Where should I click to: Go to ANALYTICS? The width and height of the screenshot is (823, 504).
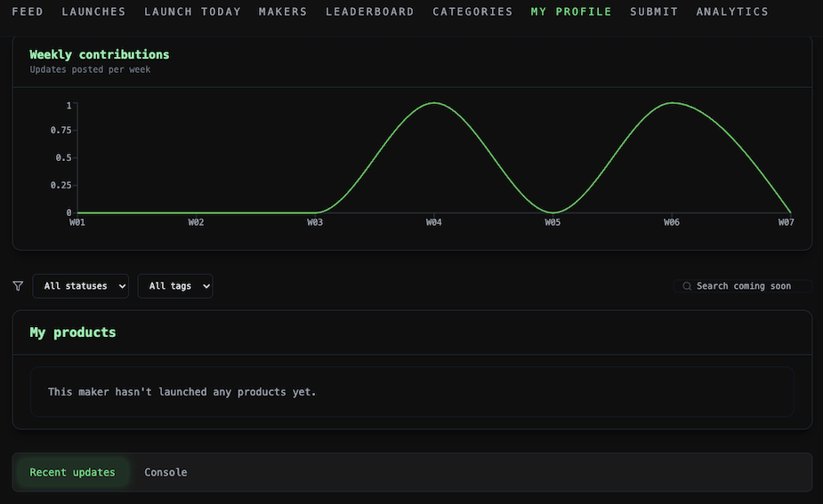click(x=732, y=12)
